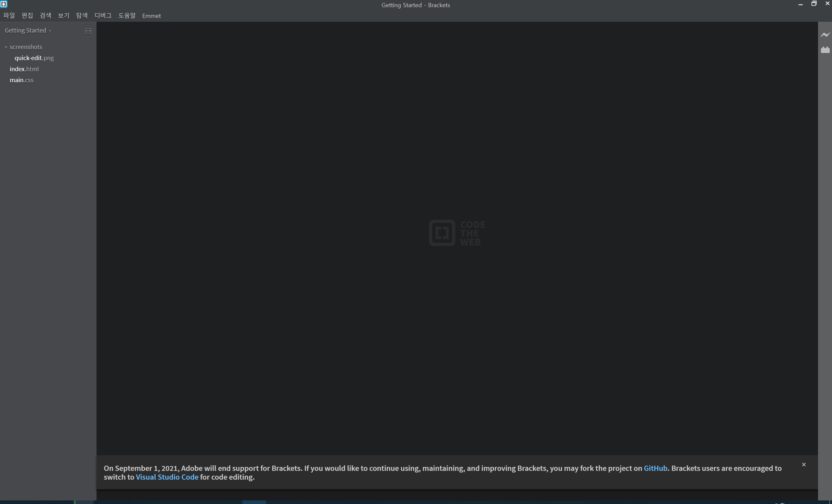Open the 도움말 menu
Viewport: 832px width, 504px height.
pyautogui.click(x=127, y=16)
